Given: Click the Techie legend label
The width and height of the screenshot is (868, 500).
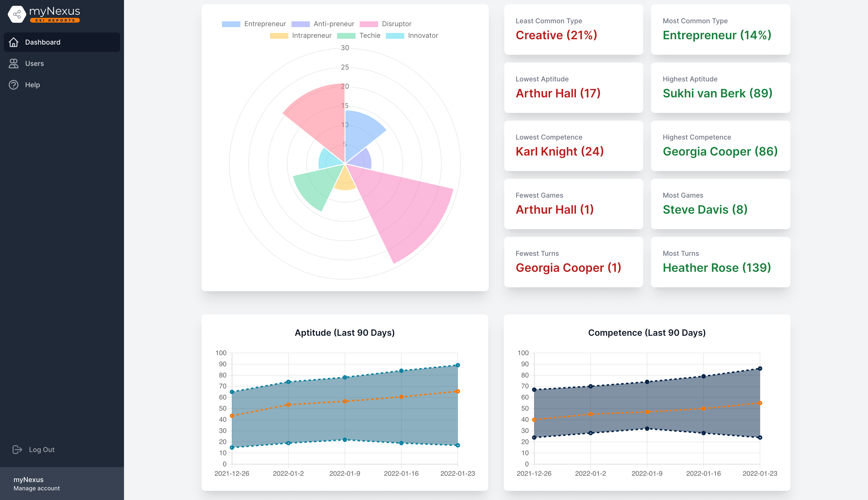Looking at the screenshot, I should [370, 36].
